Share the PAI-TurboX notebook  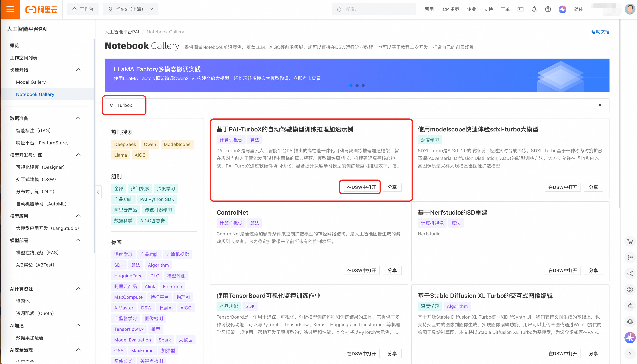392,187
